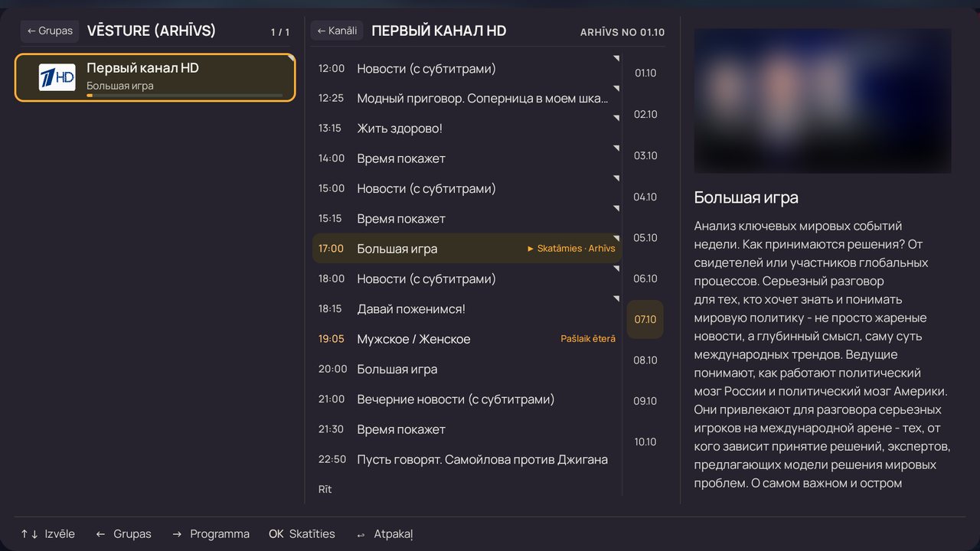The height and width of the screenshot is (551, 980).
Task: Open Давай поженимся! at 18:15
Action: (467, 309)
